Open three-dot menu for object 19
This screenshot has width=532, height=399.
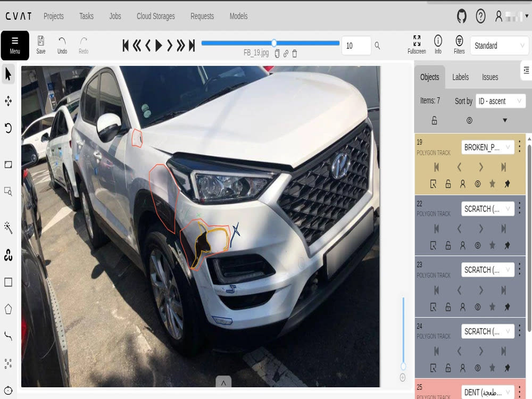click(519, 147)
